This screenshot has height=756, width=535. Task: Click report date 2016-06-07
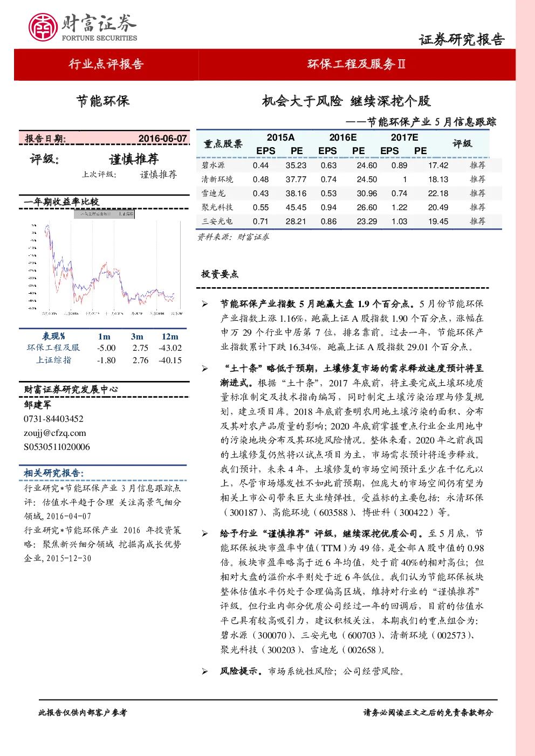(x=163, y=138)
